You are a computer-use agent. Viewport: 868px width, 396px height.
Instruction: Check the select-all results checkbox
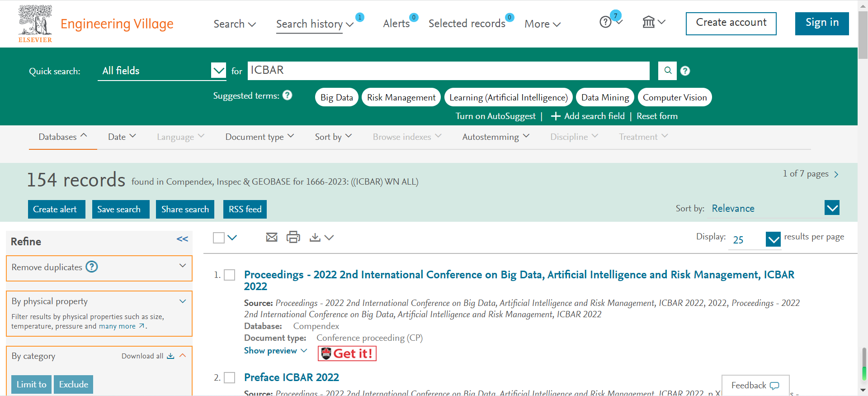(x=219, y=238)
